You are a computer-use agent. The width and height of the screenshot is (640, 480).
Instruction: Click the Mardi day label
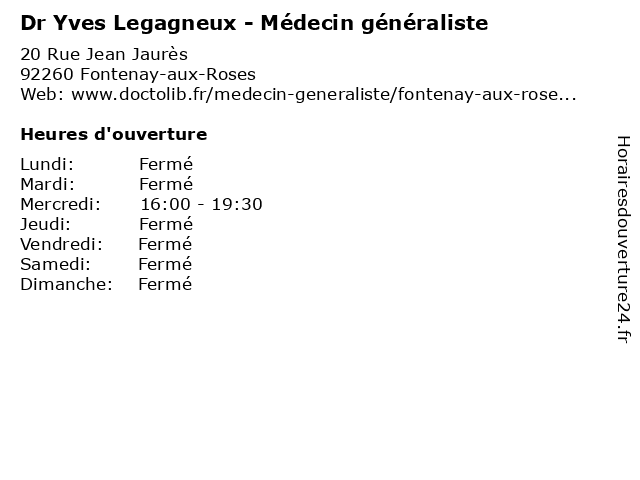click(x=47, y=184)
